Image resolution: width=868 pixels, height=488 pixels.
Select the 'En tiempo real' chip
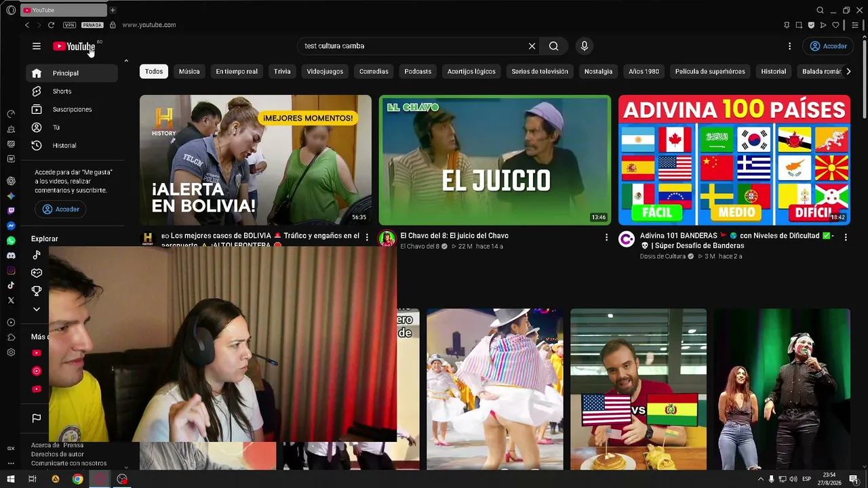[237, 71]
